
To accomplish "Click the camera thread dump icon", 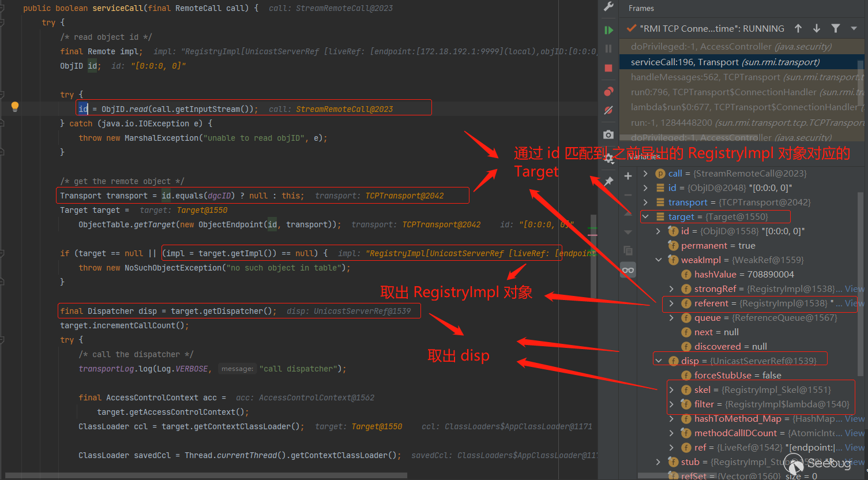I will pyautogui.click(x=608, y=134).
